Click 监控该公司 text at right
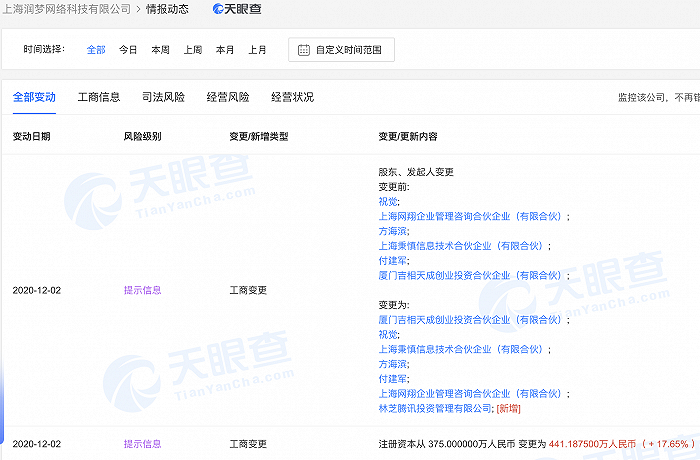 click(x=641, y=97)
